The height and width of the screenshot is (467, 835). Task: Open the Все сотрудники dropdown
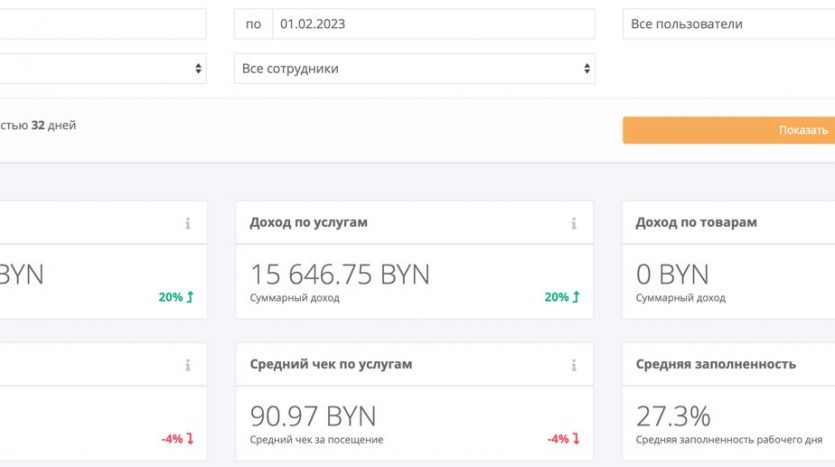click(414, 69)
